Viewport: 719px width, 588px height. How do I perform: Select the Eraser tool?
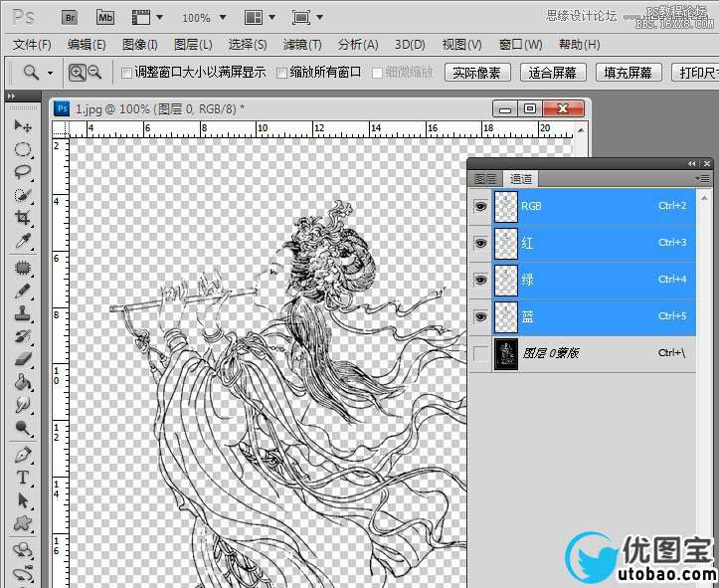23,359
